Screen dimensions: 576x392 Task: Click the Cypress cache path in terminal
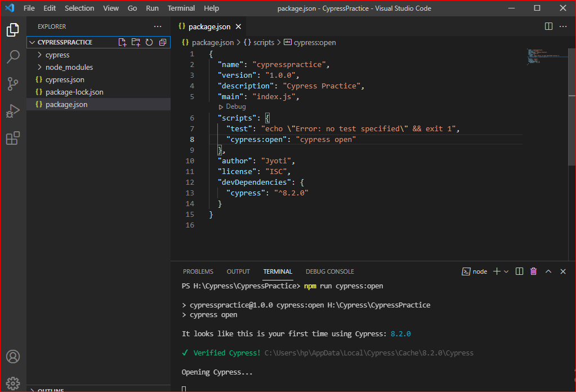click(x=369, y=353)
